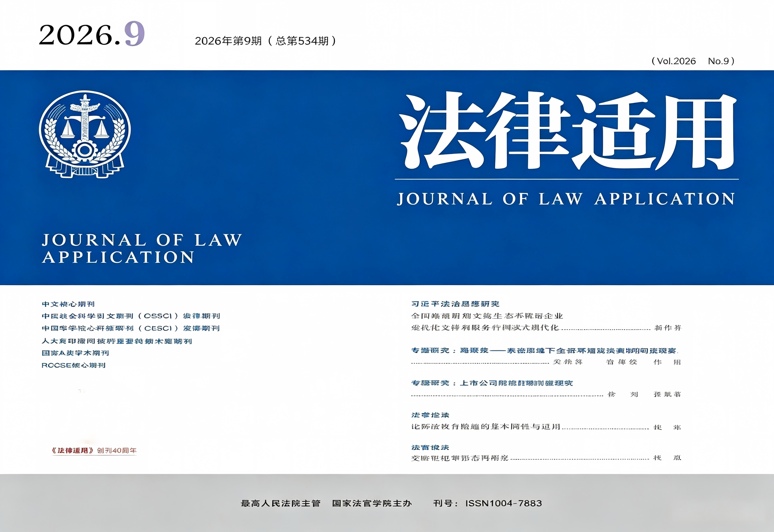
Task: Click the index line starting with "ROCSE"
Action: pos(73,365)
